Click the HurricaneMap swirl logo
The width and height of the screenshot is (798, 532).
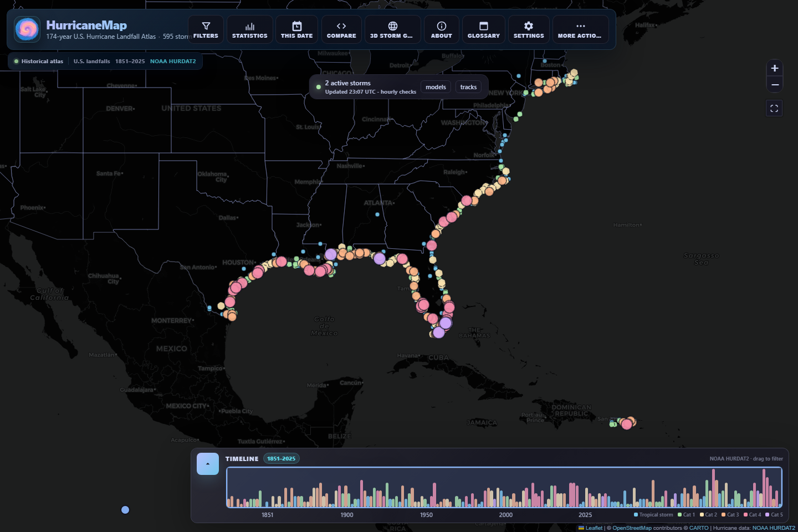(x=27, y=29)
